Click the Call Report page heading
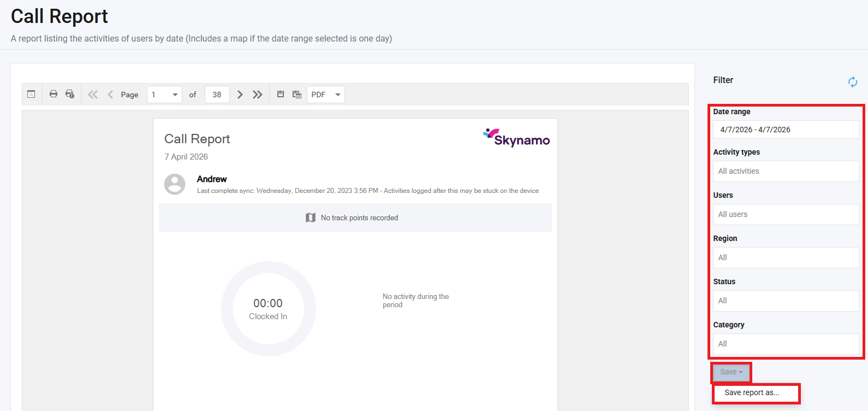 (60, 16)
